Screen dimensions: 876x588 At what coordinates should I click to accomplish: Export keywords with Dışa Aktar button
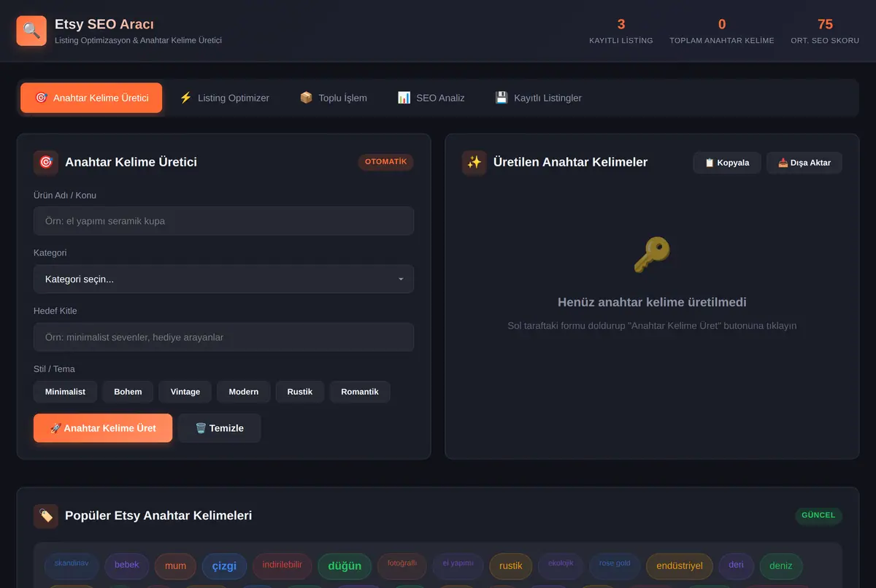[804, 163]
